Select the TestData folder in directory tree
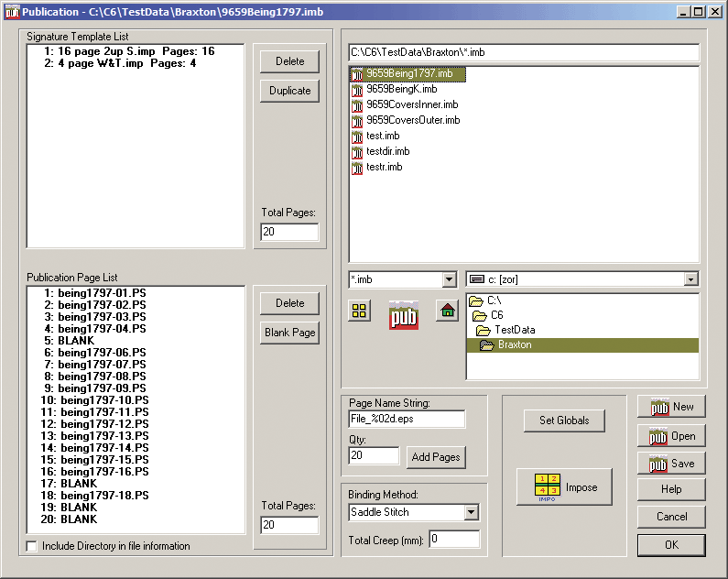 [515, 330]
